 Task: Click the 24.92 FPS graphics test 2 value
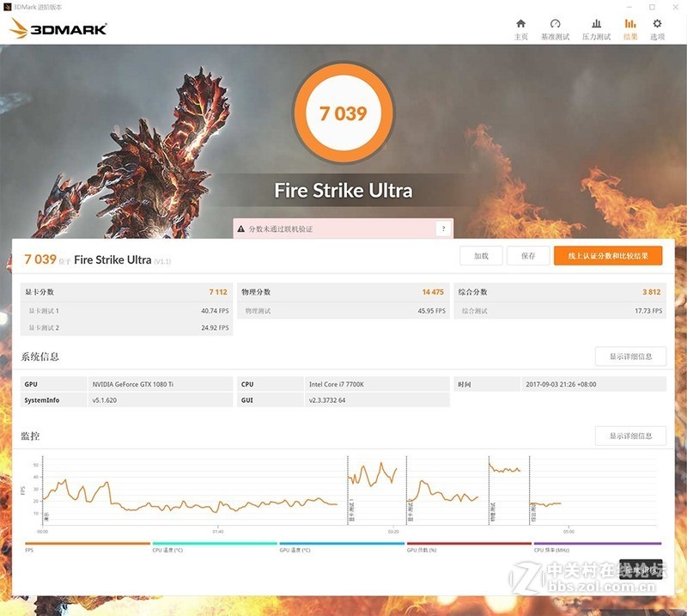[x=215, y=327]
